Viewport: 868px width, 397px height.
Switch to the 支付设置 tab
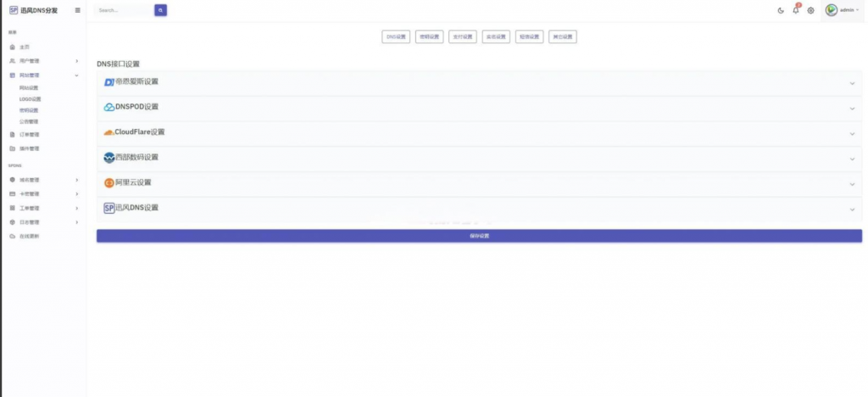pos(463,36)
